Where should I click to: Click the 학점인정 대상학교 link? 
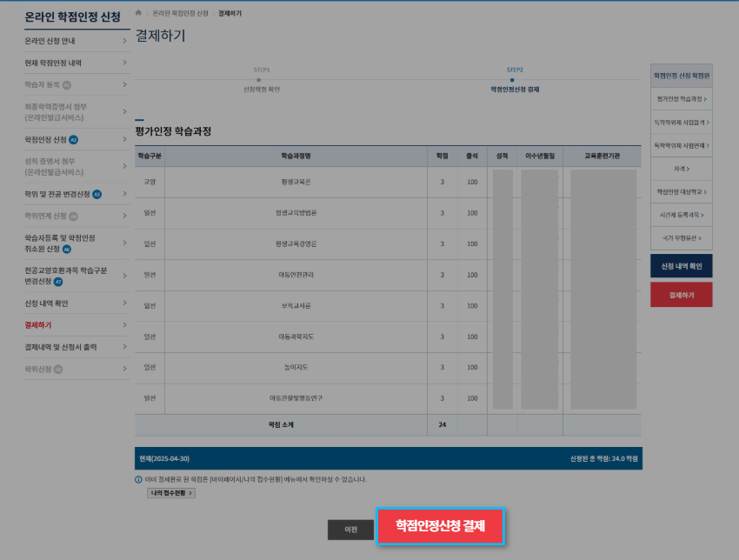[x=682, y=191]
